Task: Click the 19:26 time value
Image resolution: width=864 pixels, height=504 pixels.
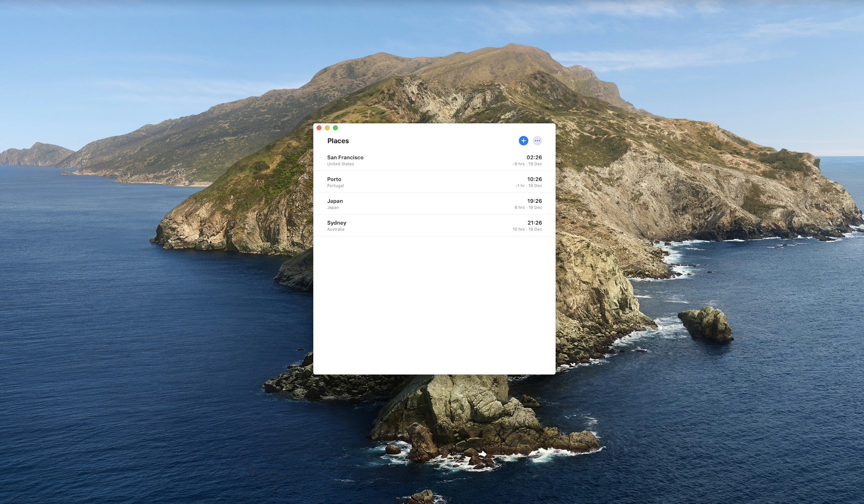Action: [x=534, y=201]
